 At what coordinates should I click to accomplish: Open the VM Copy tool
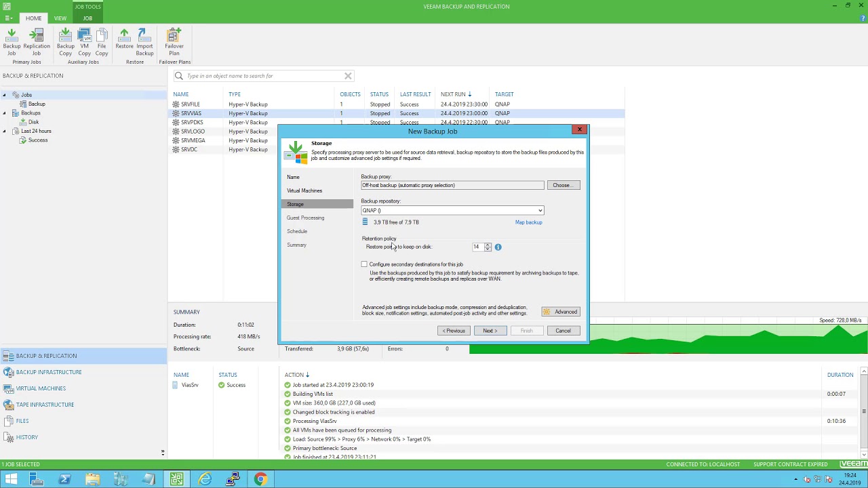pyautogui.click(x=84, y=42)
